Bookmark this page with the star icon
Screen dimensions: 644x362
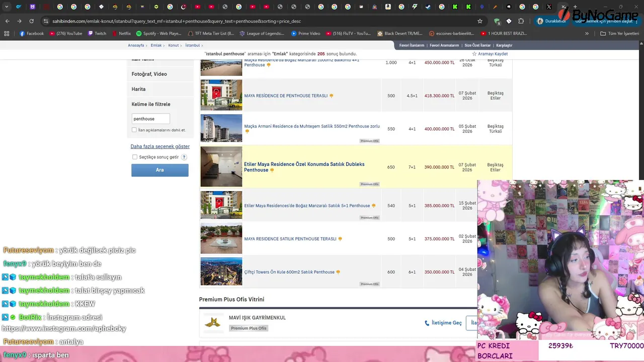480,21
